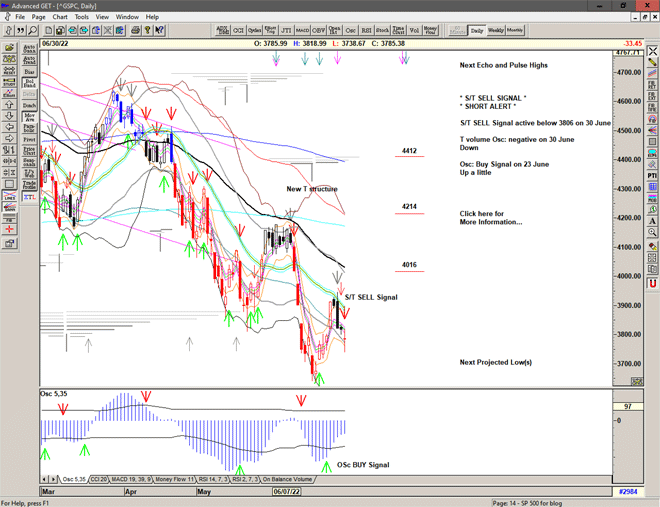Click the 'Click here for More Information' link
The width and height of the screenshot is (660, 507).
pyautogui.click(x=490, y=217)
